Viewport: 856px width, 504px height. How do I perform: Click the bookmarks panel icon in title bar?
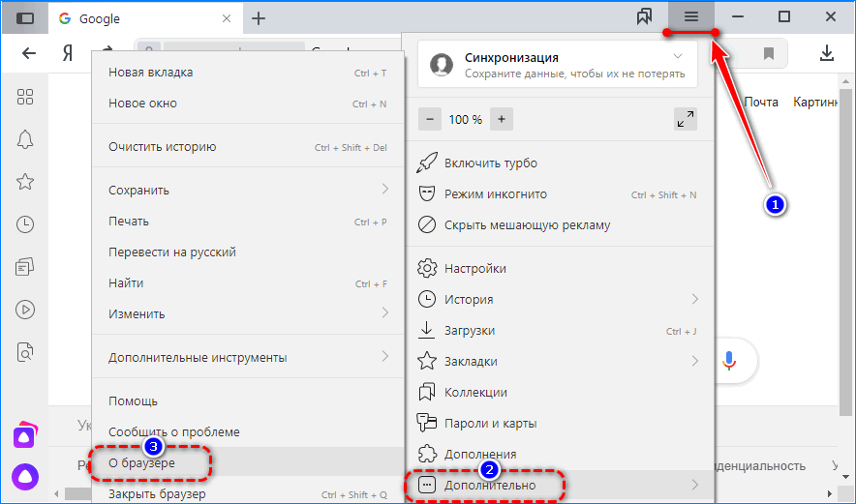[644, 17]
